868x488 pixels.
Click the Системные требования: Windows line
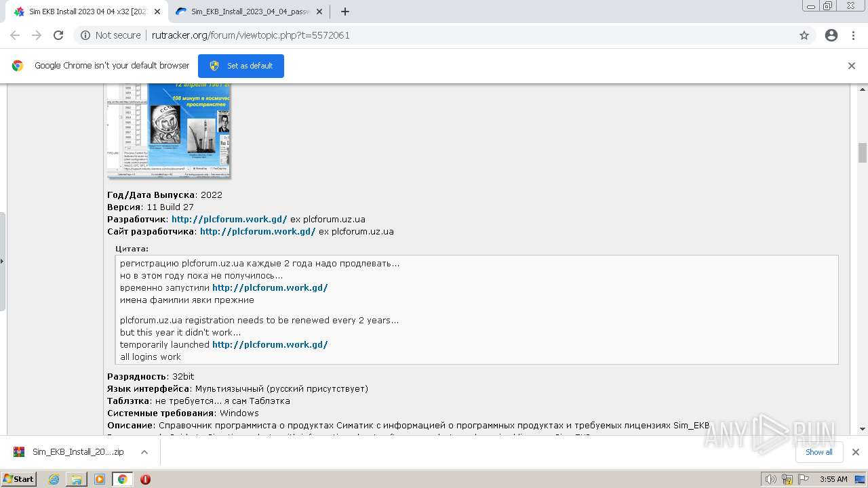click(x=183, y=413)
